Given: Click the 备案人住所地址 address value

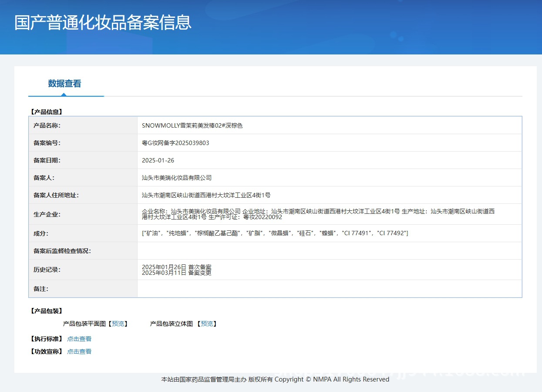Looking at the screenshot, I should point(206,195).
